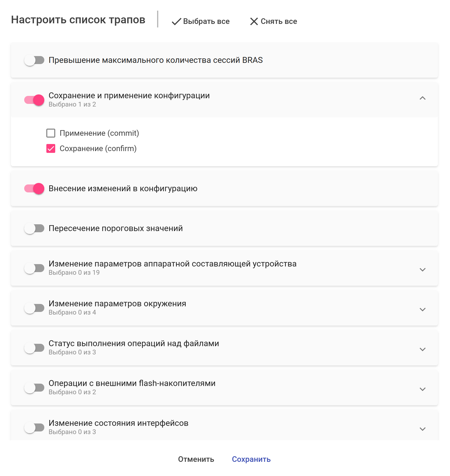Expand the Изменение параметров окружения section
Viewport: 450px width, 476px height.
click(423, 310)
